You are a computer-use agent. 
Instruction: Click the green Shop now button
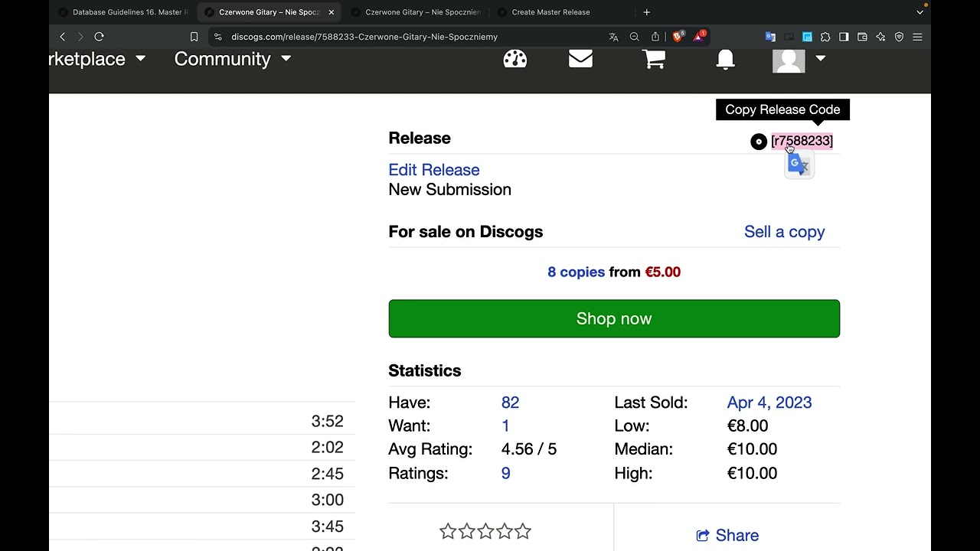tap(614, 318)
